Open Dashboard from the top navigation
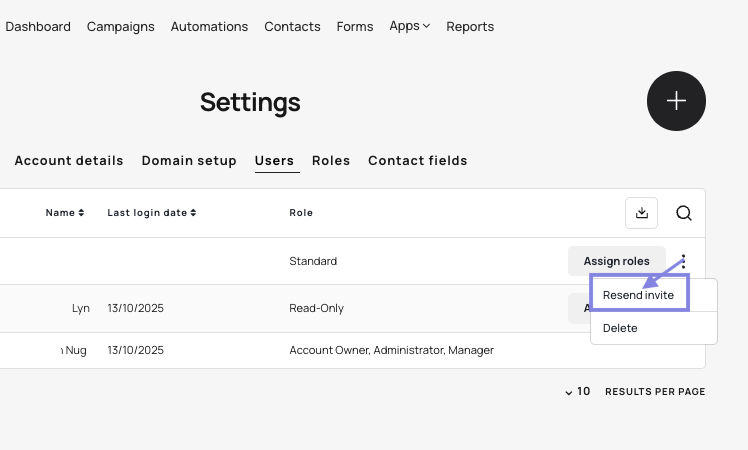Image resolution: width=748 pixels, height=450 pixels. point(38,27)
